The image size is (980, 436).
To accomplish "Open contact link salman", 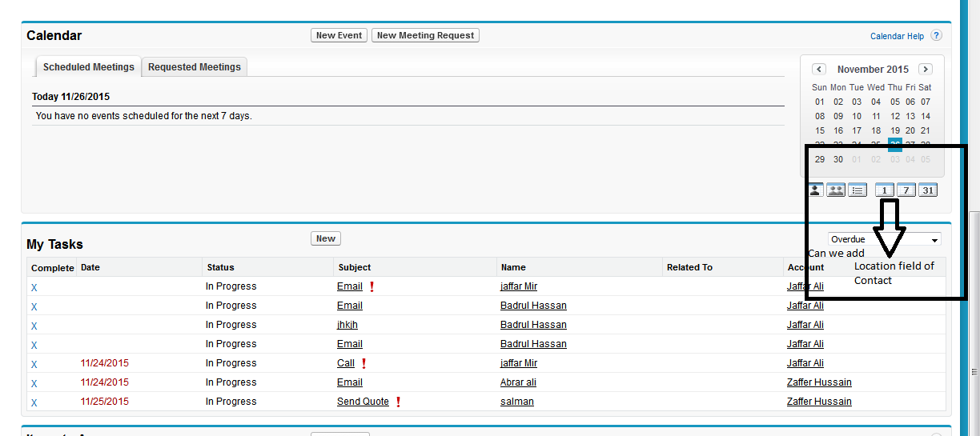I will 516,402.
